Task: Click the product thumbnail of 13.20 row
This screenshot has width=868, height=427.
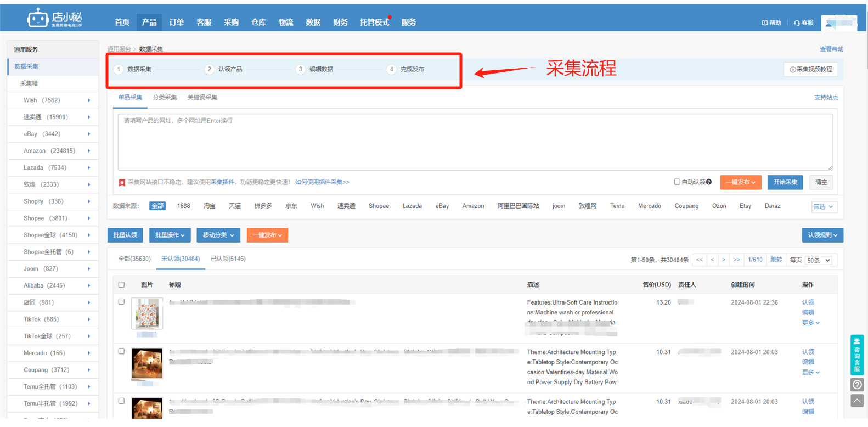Action: [x=147, y=313]
